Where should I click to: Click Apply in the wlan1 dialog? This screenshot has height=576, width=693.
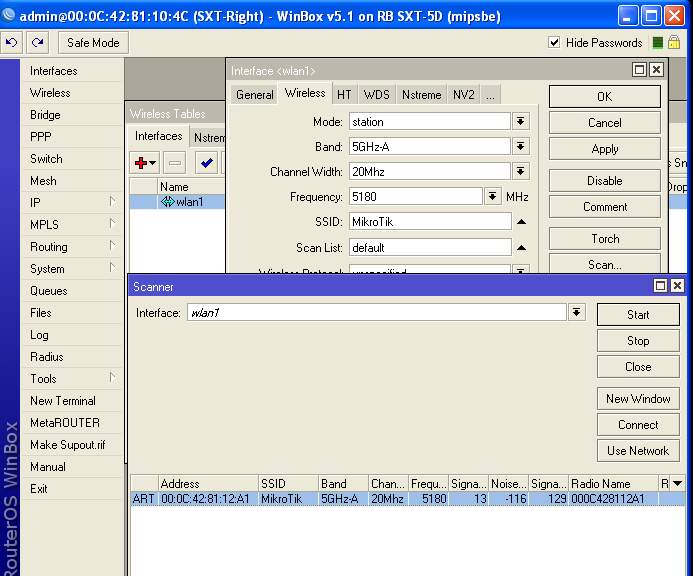pyautogui.click(x=605, y=149)
